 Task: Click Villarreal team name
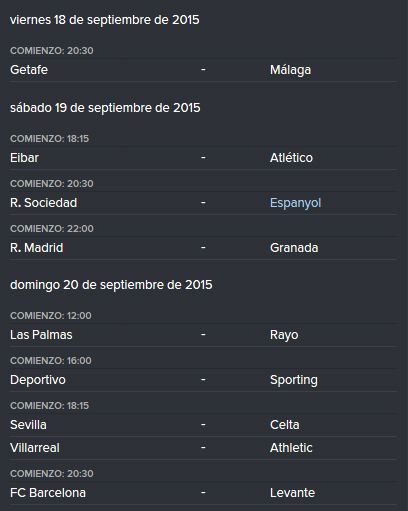(x=35, y=448)
